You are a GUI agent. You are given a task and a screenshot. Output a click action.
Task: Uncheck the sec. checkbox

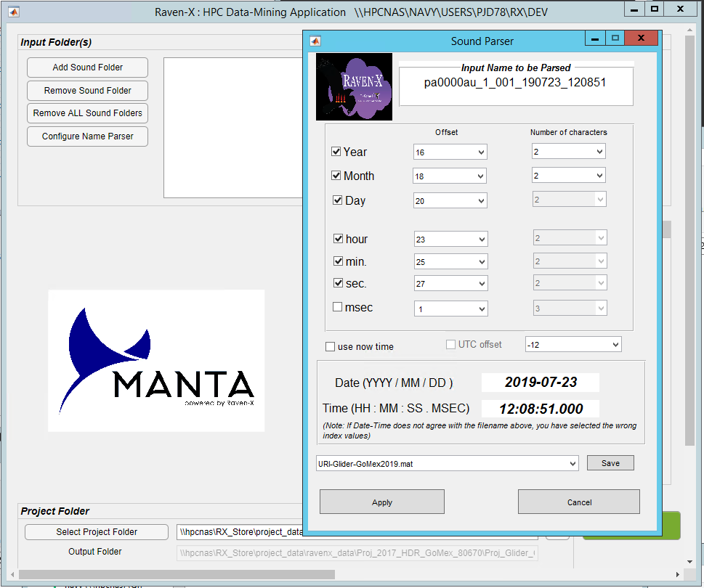coord(338,283)
